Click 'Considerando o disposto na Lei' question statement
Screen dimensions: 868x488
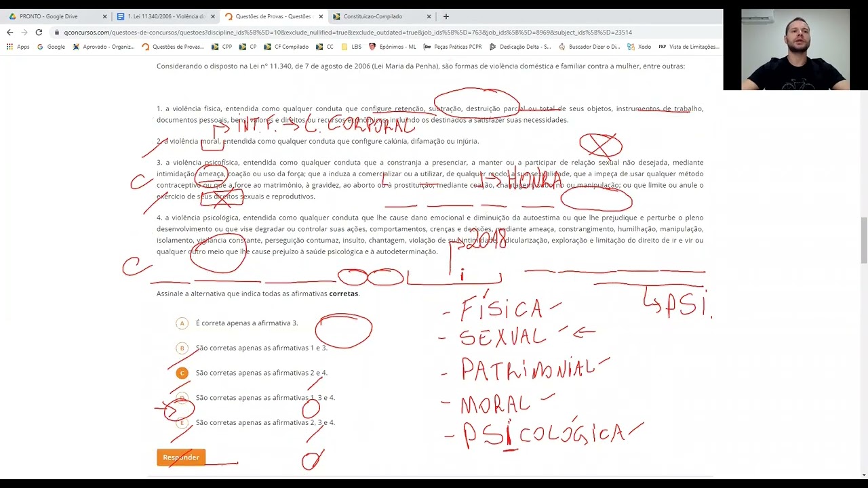[x=420, y=66]
